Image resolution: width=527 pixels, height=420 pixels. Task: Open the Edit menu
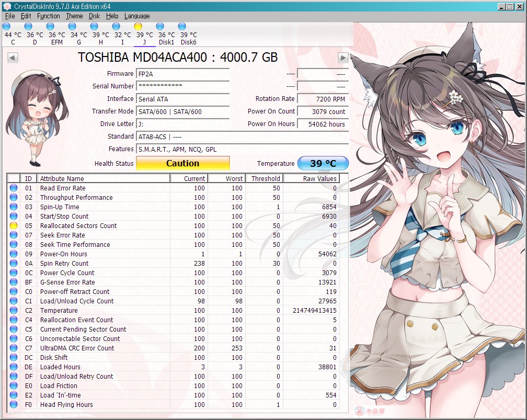(26, 16)
